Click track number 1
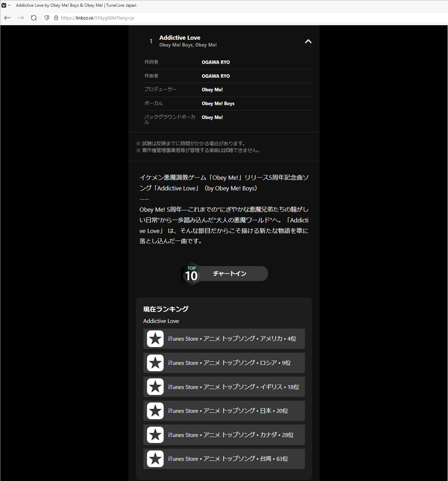Screen dimensions: 448x481 151,41
